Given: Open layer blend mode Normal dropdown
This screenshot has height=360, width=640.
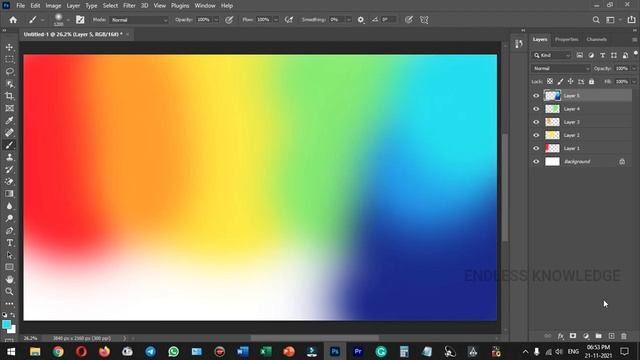Looking at the screenshot, I should (x=560, y=69).
